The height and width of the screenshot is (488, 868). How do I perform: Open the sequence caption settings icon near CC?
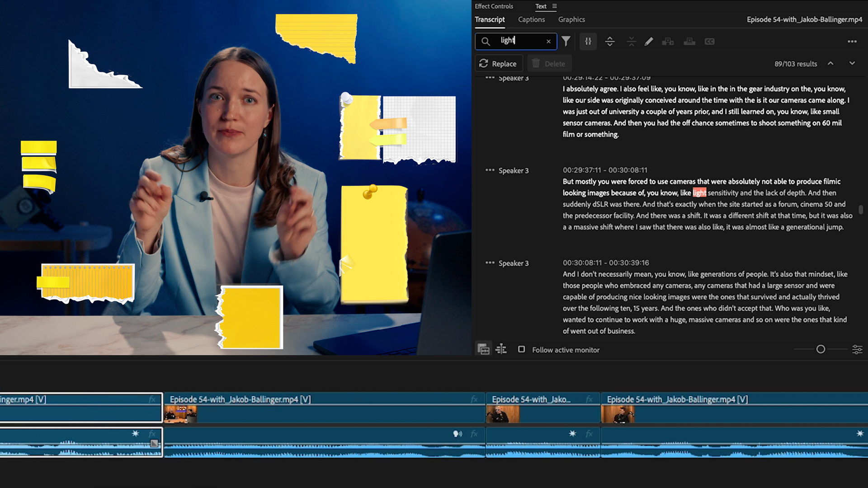pyautogui.click(x=689, y=42)
